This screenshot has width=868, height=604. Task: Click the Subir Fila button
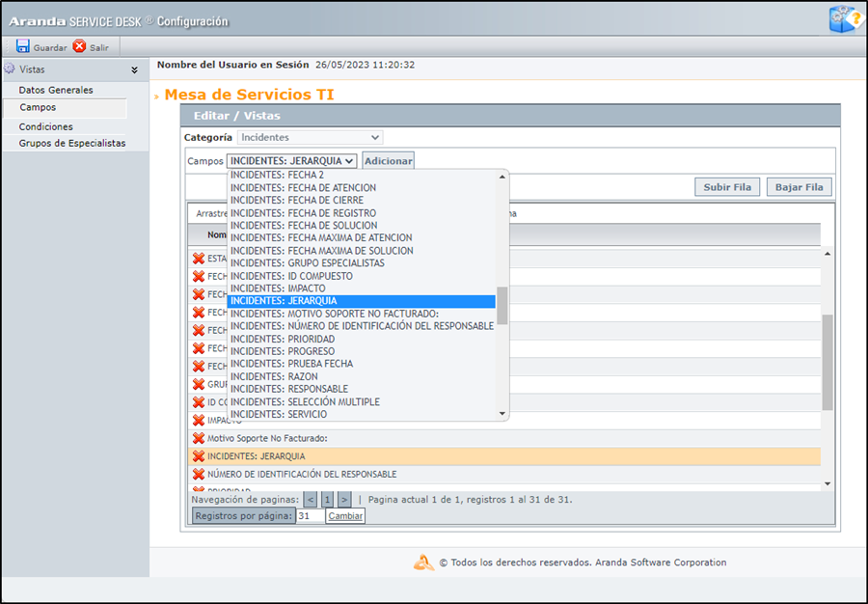coord(727,187)
